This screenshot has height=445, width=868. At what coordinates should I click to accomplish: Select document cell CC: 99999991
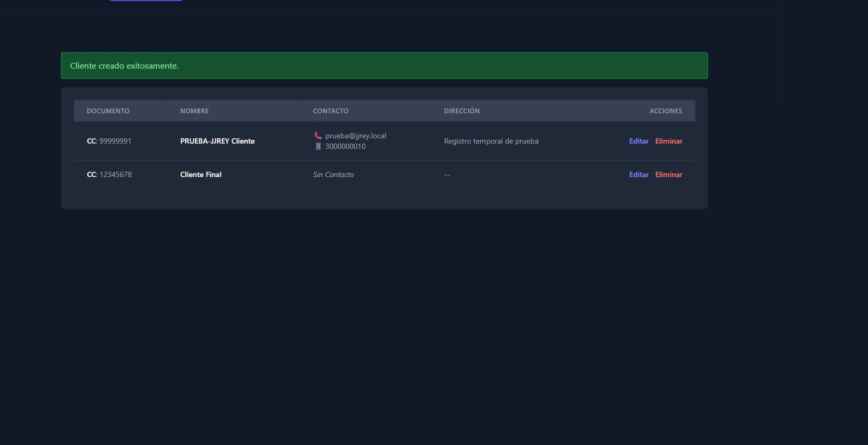[x=109, y=141]
